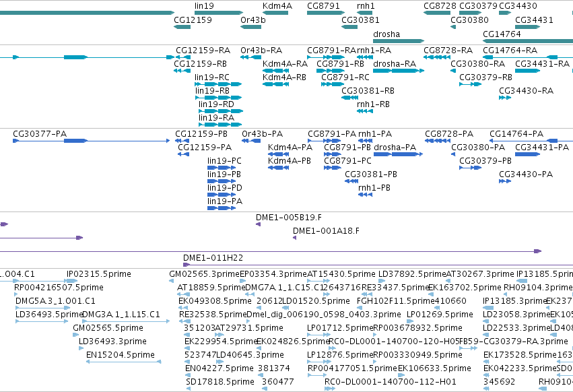Image resolution: width=573 pixels, height=392 pixels.
Task: Select the lin19-PC protein label
Action: (x=224, y=161)
